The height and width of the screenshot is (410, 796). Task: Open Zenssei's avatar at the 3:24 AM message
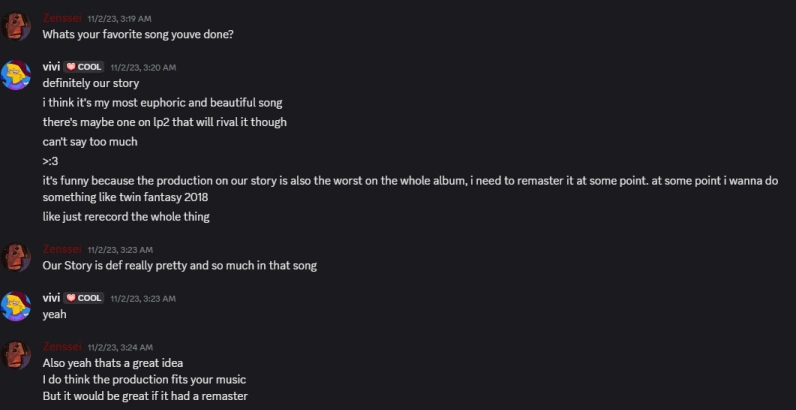pyautogui.click(x=16, y=355)
